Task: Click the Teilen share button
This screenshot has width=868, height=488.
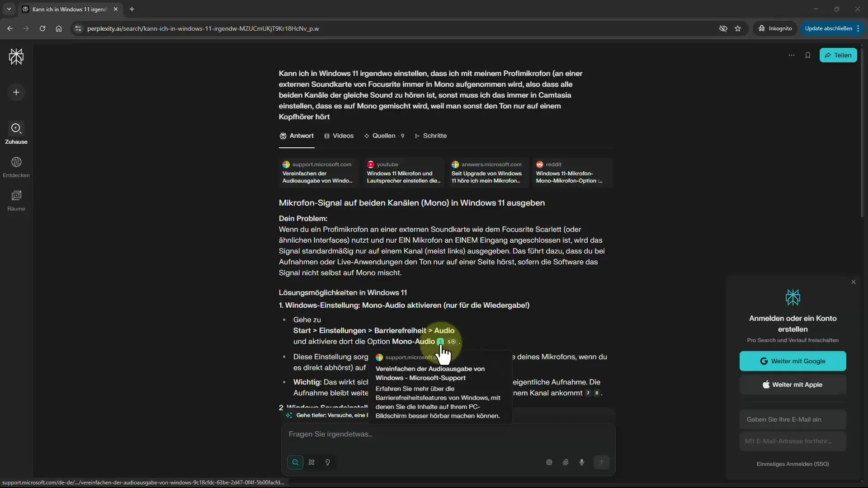Action: point(838,55)
